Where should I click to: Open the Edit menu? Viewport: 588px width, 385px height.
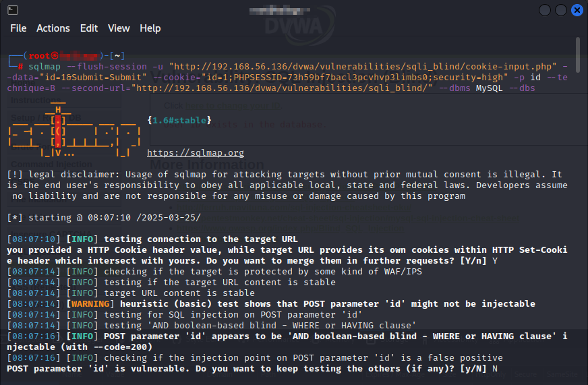89,28
